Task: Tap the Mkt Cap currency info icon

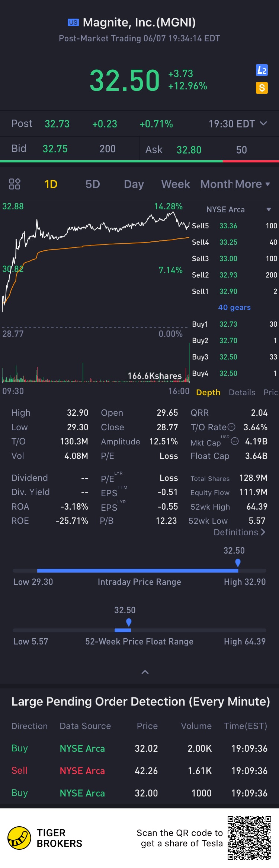Action: pos(235,441)
